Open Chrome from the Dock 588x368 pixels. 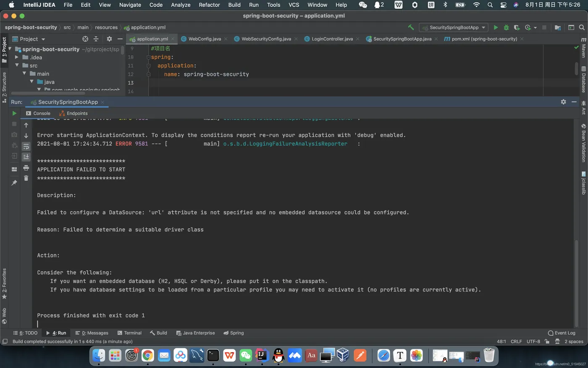click(147, 356)
